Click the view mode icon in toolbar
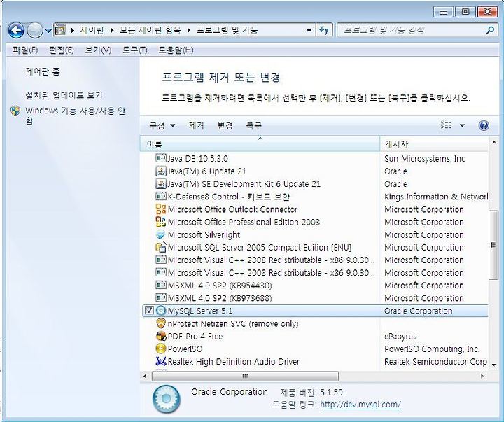504x422 pixels. (x=446, y=125)
